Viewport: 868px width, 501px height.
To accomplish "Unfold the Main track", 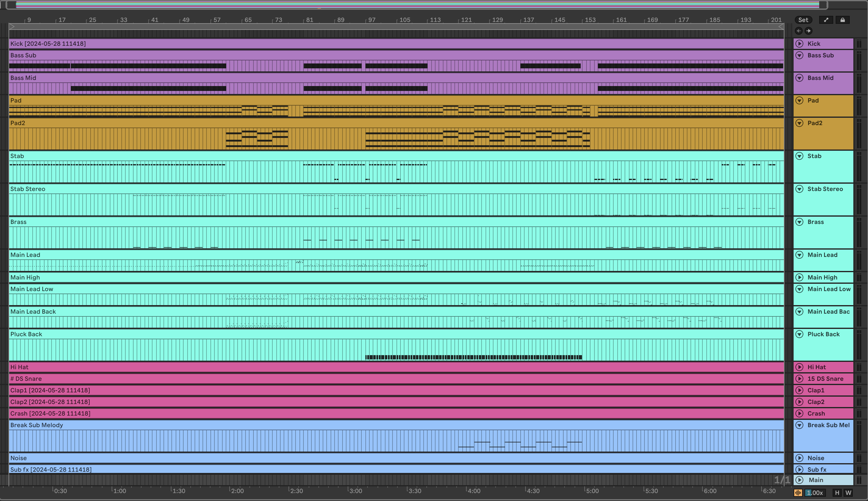I will pos(800,480).
